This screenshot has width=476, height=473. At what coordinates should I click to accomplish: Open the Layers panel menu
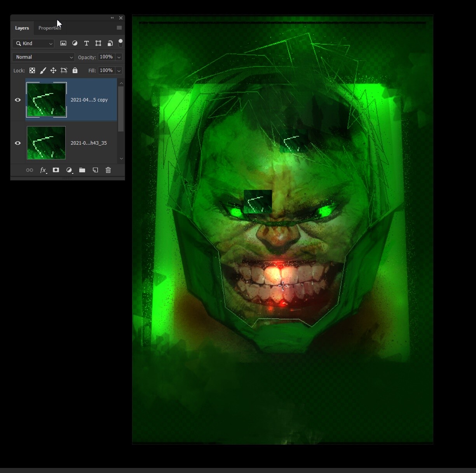coord(119,28)
